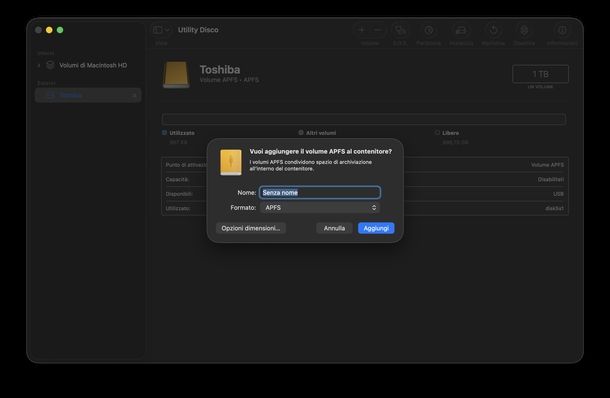Click the Disabilitati value in table
The height and width of the screenshot is (398, 610).
point(551,179)
